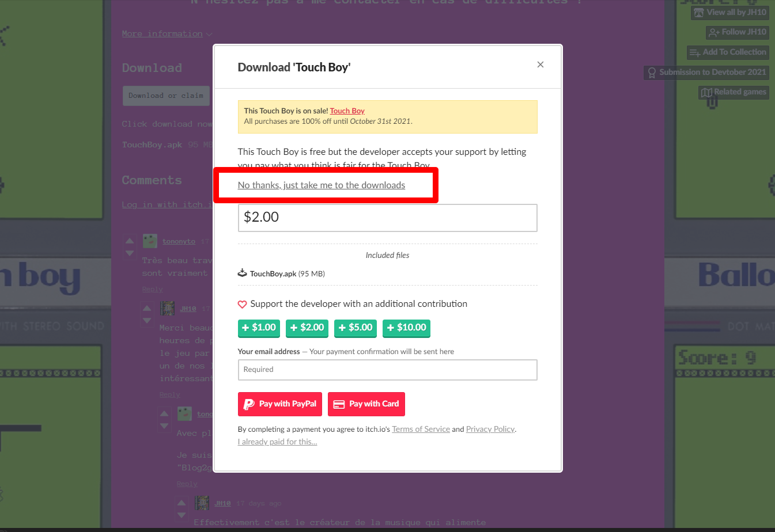Open the Terms of Service link

pyautogui.click(x=421, y=429)
